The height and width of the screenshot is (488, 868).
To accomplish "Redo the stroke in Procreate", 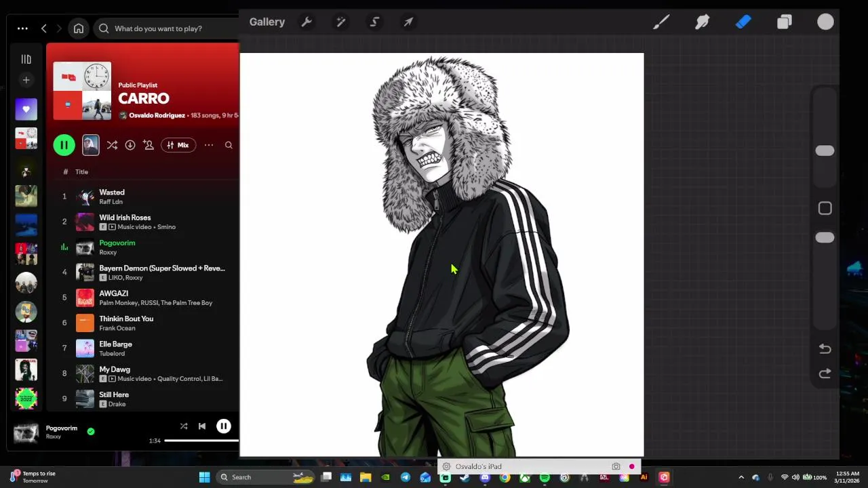I will 825,373.
